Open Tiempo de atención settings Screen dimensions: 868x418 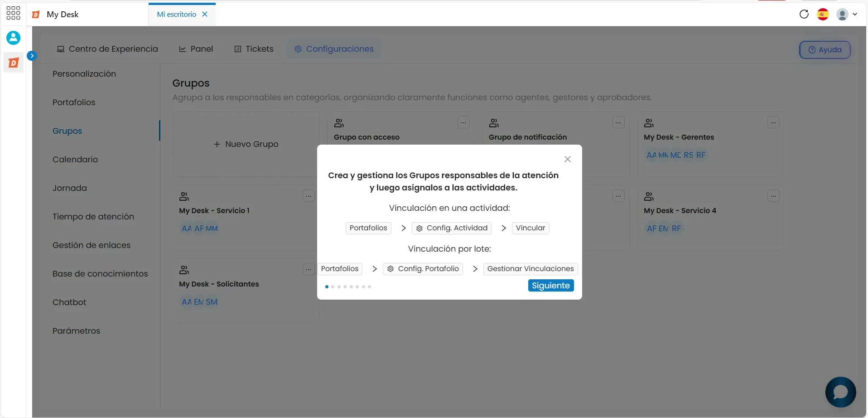93,217
